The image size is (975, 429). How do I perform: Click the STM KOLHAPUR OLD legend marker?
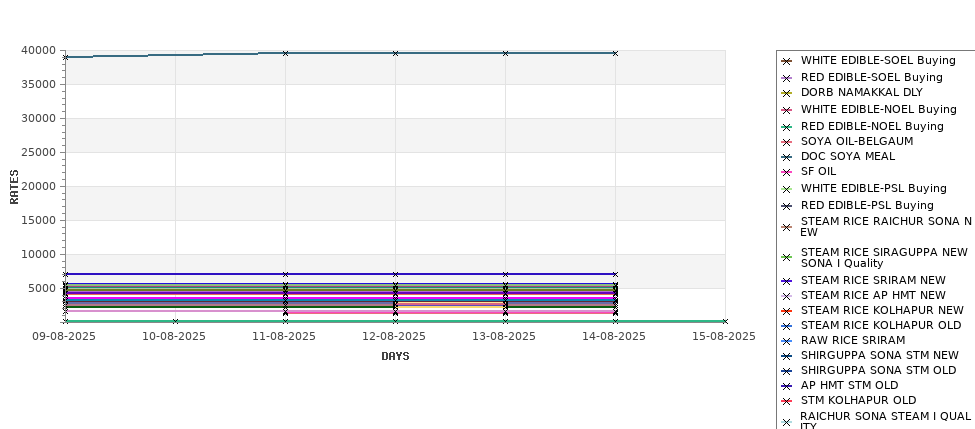[x=787, y=401]
